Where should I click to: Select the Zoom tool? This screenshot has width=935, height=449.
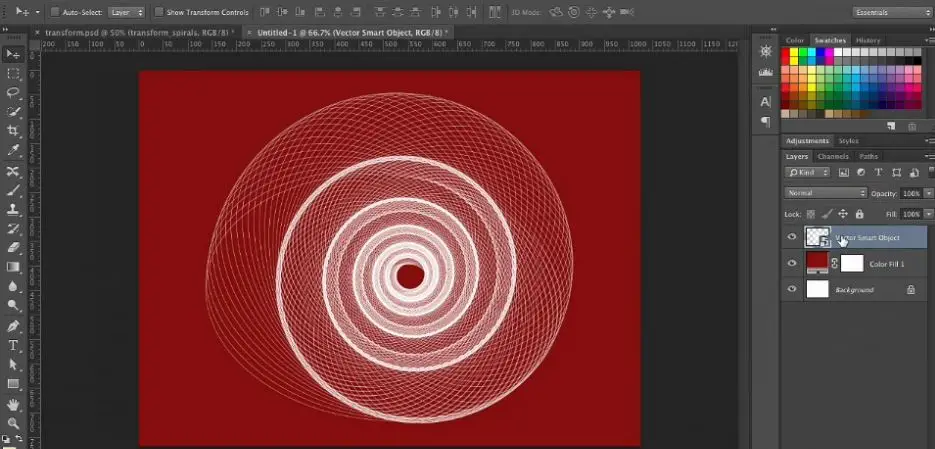[13, 423]
